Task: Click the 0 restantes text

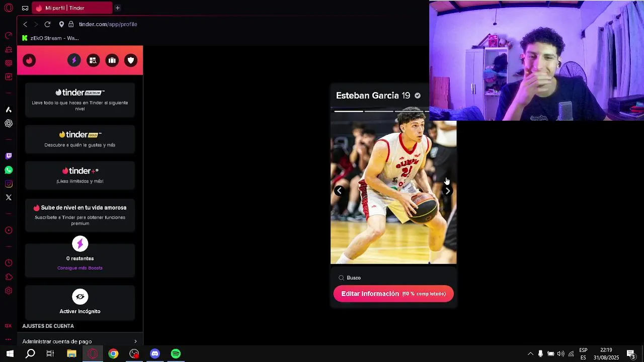Action: click(x=80, y=258)
